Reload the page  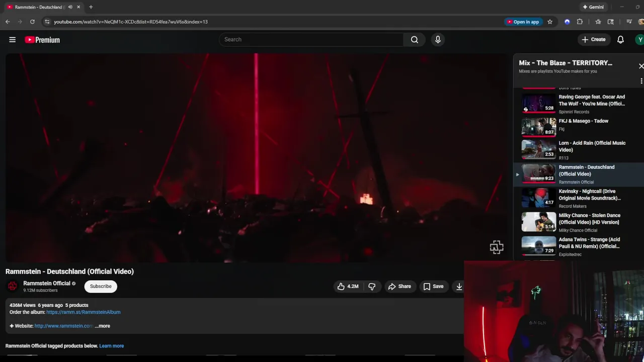(32, 22)
